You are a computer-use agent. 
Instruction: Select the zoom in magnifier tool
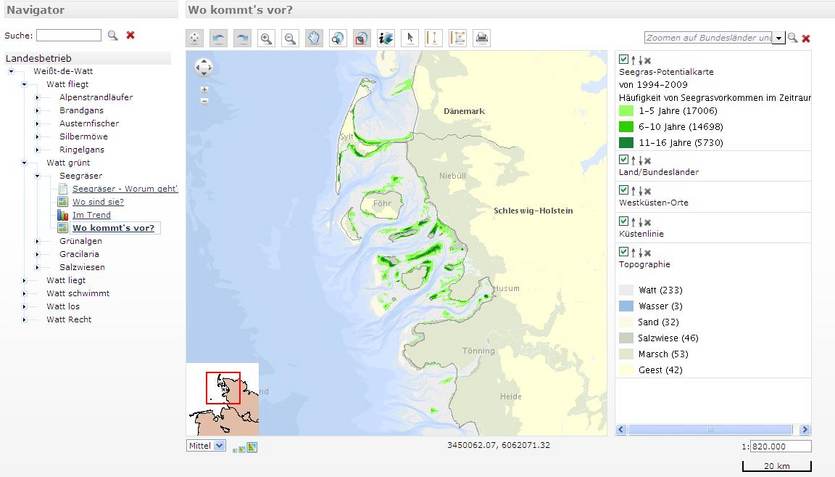click(266, 38)
